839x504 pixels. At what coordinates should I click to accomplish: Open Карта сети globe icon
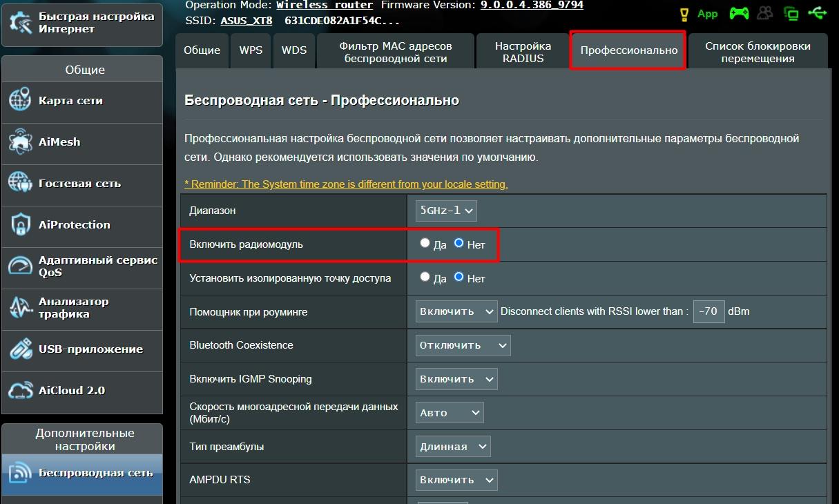coord(20,100)
